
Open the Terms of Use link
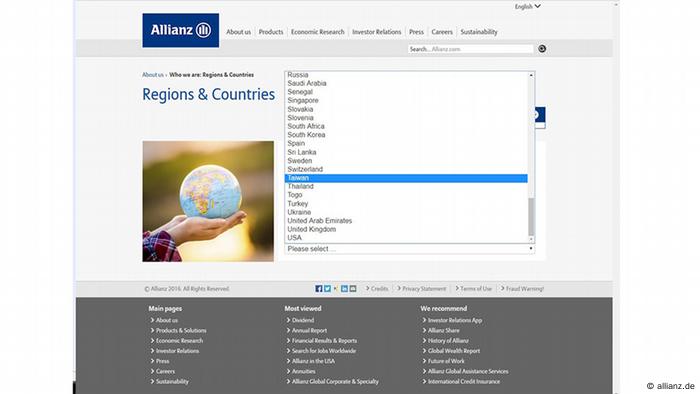(476, 289)
